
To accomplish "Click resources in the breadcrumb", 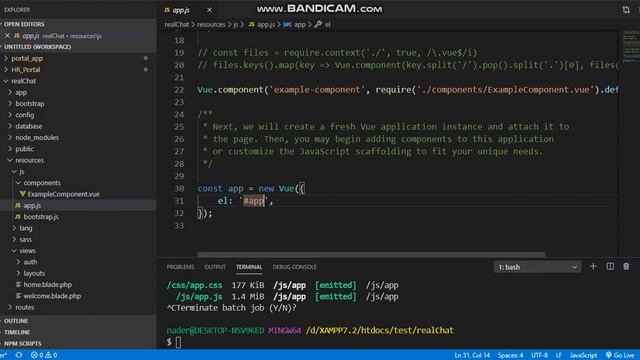I will pos(211,24).
